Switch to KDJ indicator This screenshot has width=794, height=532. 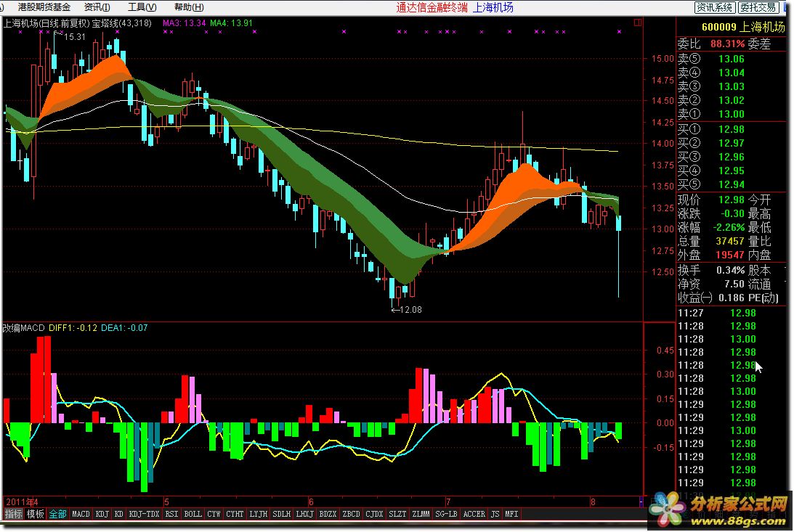click(102, 514)
